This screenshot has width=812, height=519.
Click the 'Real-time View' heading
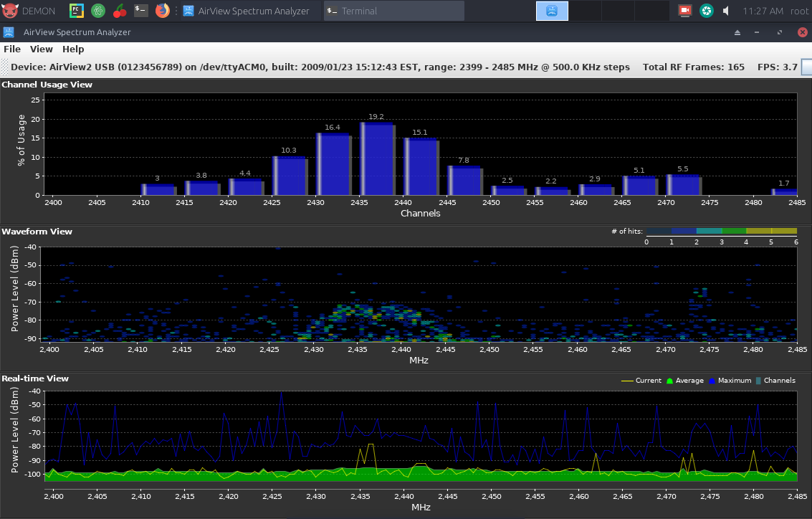(x=35, y=378)
